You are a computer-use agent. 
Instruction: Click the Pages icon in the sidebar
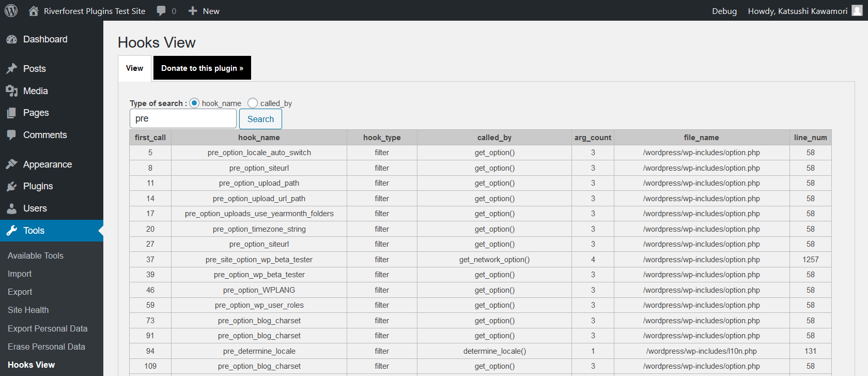[x=11, y=113]
